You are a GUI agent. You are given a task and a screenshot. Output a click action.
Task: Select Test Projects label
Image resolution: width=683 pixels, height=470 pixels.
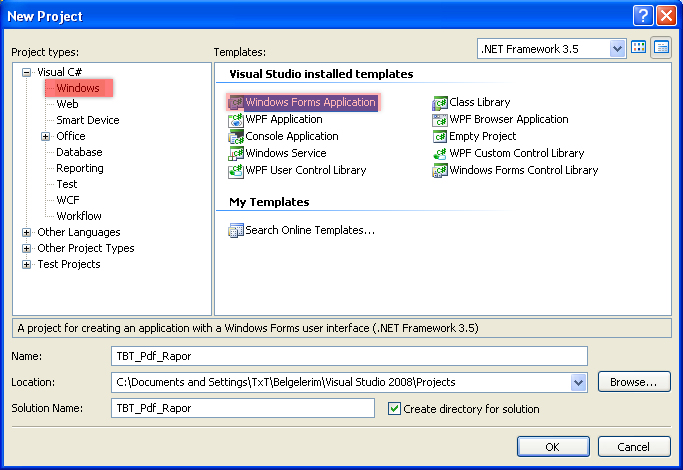click(69, 264)
